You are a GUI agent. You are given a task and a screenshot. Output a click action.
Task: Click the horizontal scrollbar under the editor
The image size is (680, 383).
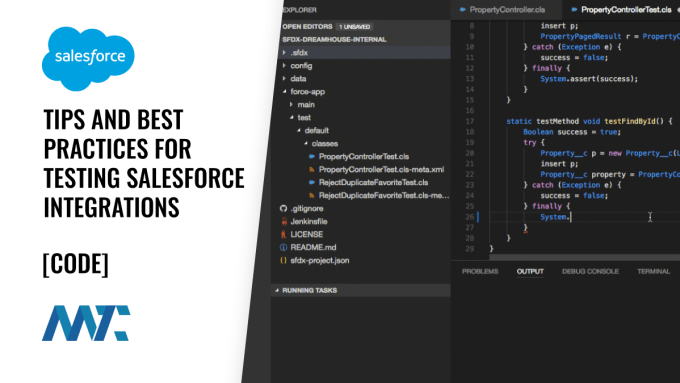[x=585, y=257]
